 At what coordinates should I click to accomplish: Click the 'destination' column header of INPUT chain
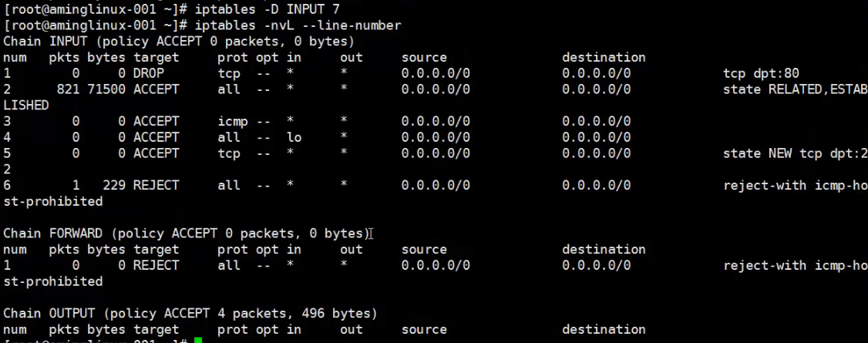(604, 58)
